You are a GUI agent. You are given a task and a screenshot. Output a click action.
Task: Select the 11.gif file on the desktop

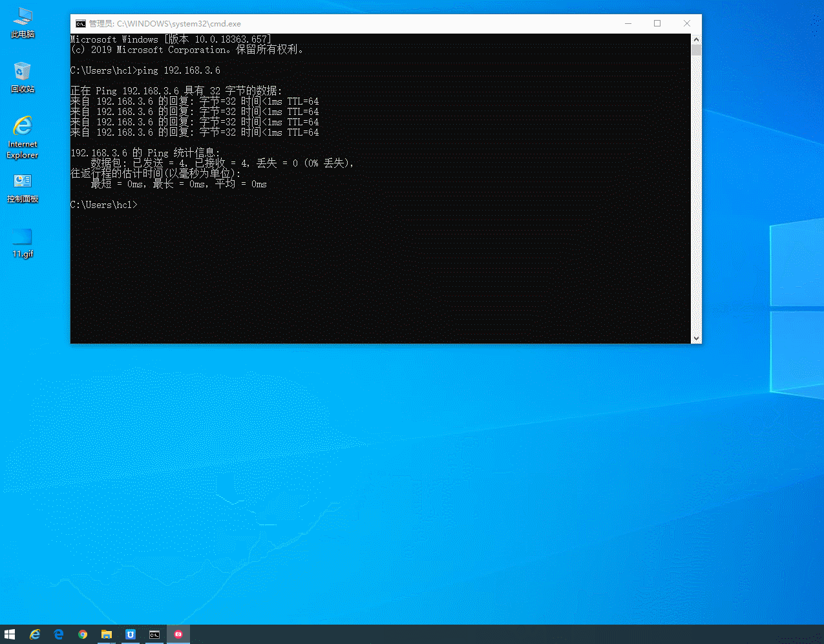(23, 243)
